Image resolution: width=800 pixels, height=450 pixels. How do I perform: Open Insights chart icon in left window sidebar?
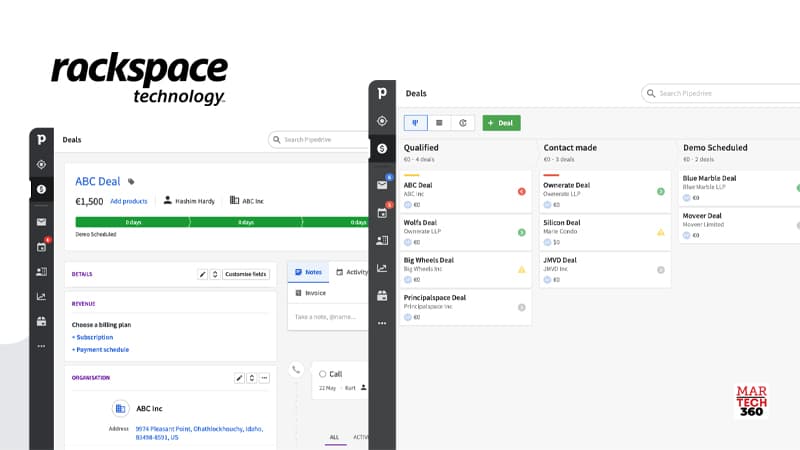[x=41, y=296]
